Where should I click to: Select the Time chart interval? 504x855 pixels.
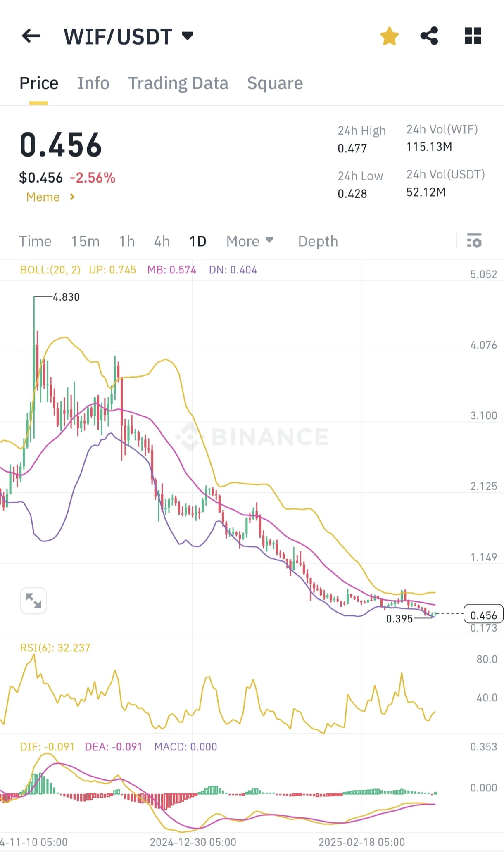(x=35, y=241)
